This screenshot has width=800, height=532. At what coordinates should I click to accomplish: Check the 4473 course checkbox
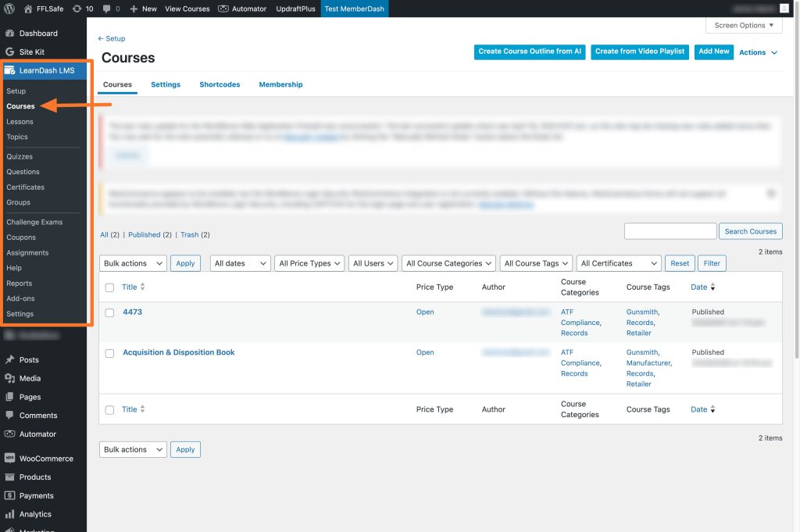point(109,312)
